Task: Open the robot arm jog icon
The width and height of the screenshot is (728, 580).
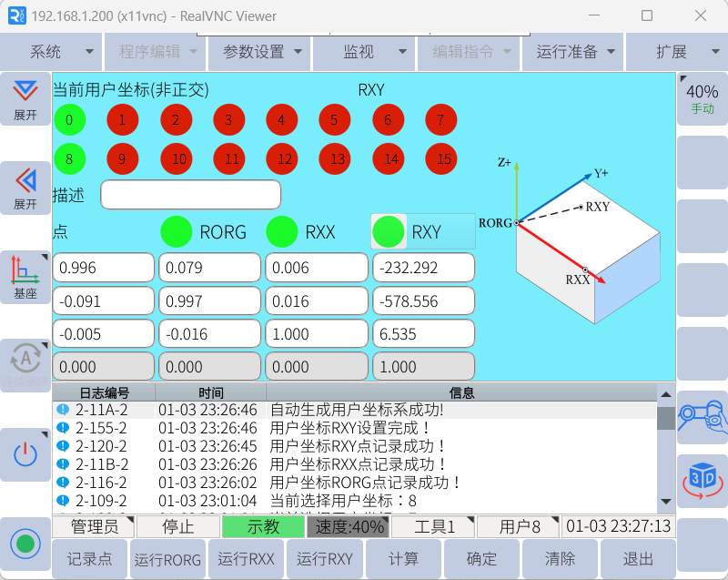Action: pos(702,416)
